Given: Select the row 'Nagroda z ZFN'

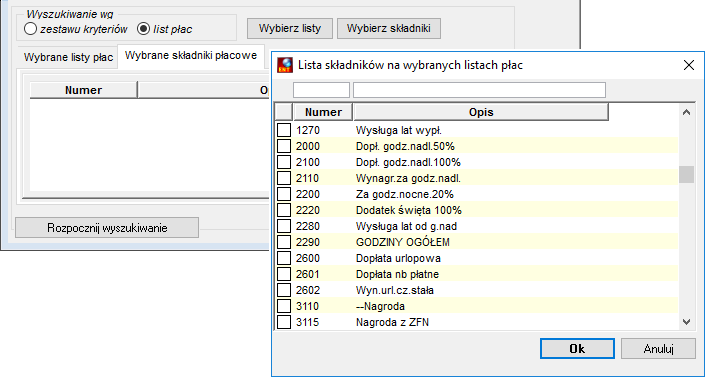Looking at the screenshot, I should pos(477,322).
